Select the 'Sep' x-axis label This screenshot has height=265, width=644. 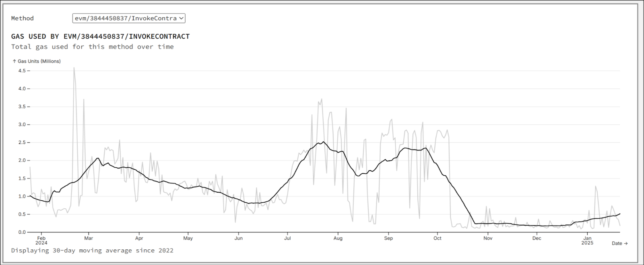[388, 238]
